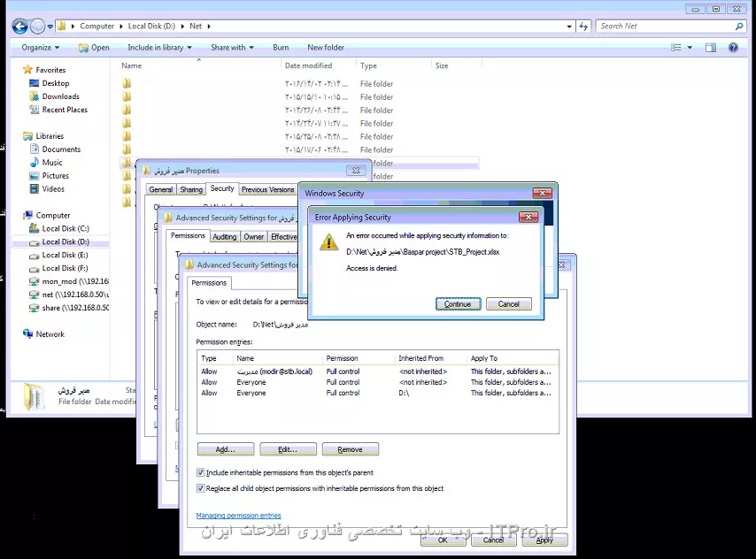The width and height of the screenshot is (756, 559).
Task: Switch to Sharing tab in Properties
Action: pos(191,190)
